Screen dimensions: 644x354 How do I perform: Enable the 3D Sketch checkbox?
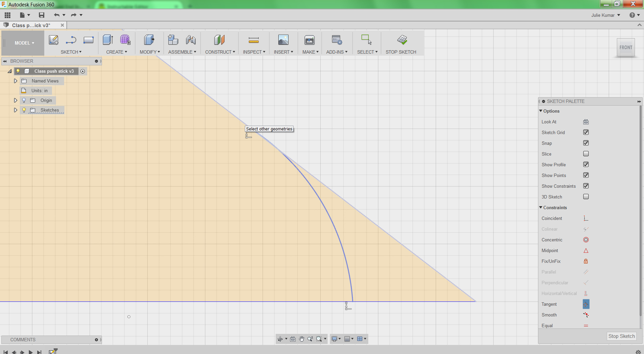(x=586, y=197)
